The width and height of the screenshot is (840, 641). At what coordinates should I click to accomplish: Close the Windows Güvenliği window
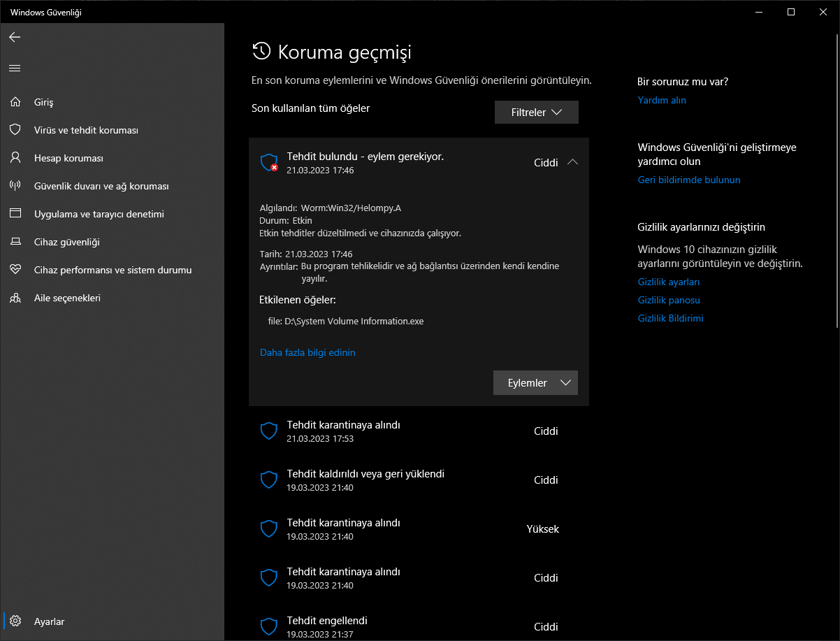pyautogui.click(x=823, y=12)
